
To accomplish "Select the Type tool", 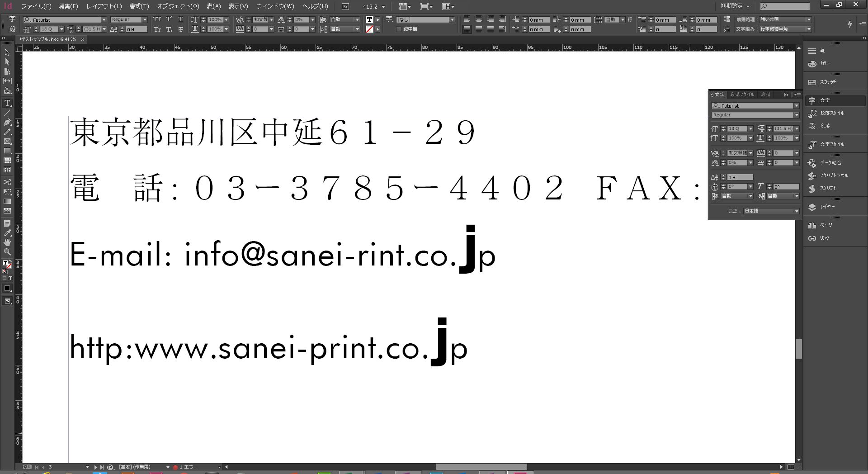I will (x=7, y=103).
